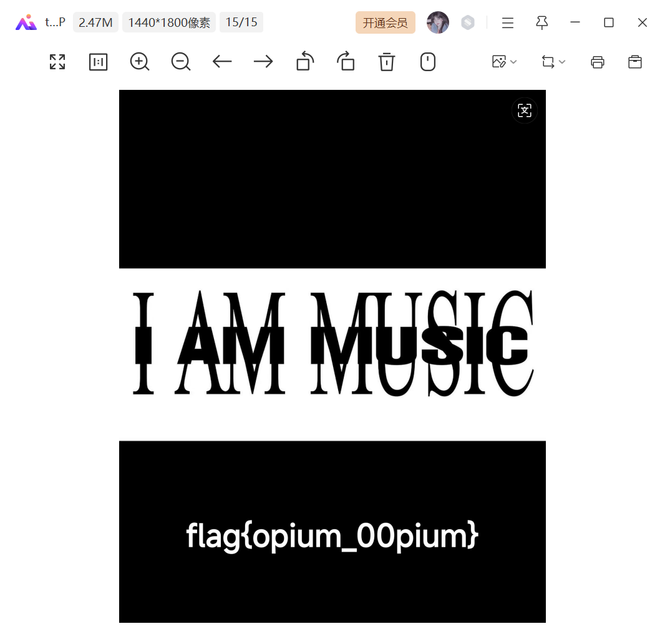
Task: Pin the window on top
Action: 541,22
